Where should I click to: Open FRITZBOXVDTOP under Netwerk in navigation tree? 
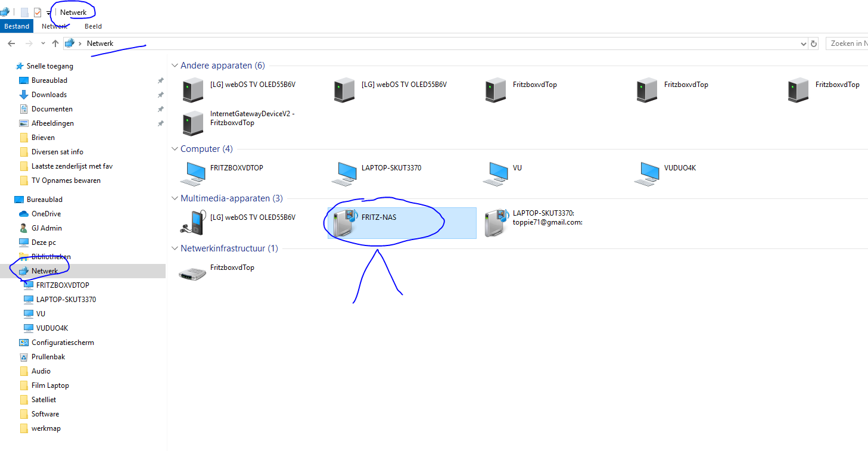tap(63, 285)
